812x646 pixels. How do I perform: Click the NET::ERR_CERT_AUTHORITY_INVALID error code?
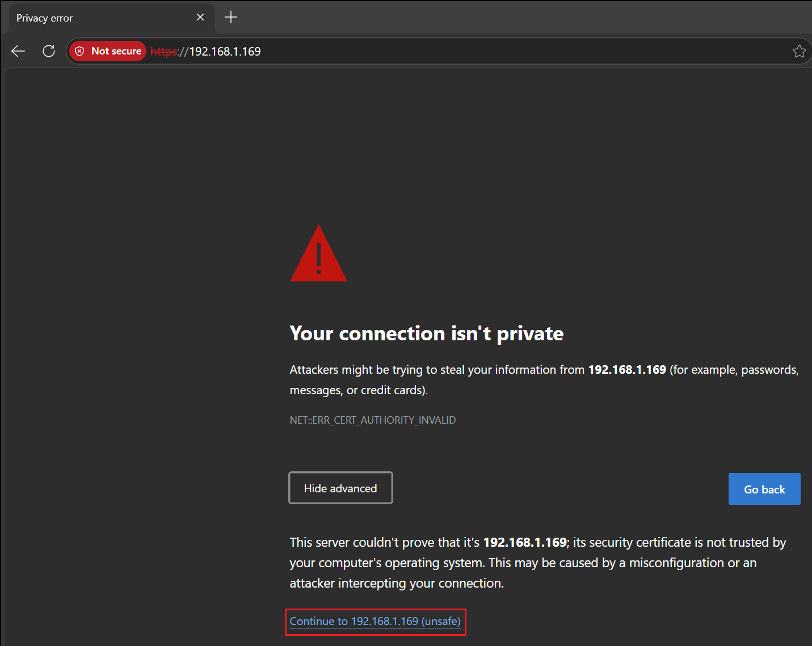373,420
